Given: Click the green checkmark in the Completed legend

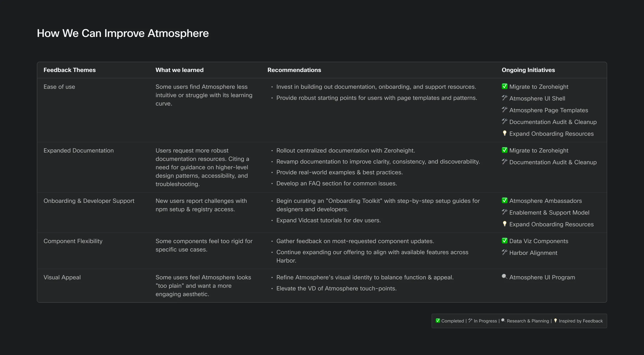Looking at the screenshot, I should pos(438,321).
